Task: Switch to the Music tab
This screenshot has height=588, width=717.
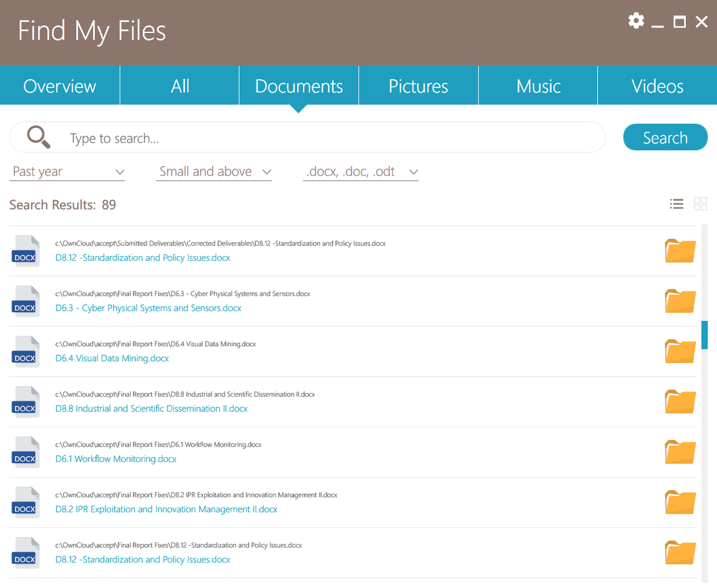Action: point(537,86)
